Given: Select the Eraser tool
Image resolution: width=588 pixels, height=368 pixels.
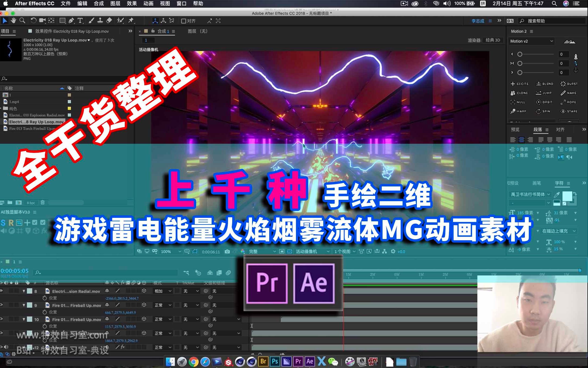Looking at the screenshot, I should point(109,21).
